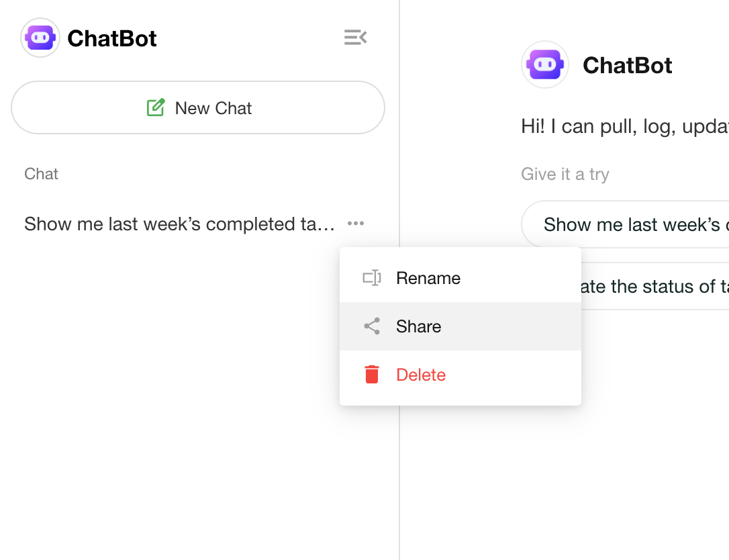
Task: Click the ChatBot name in the main panel
Action: coord(628,65)
